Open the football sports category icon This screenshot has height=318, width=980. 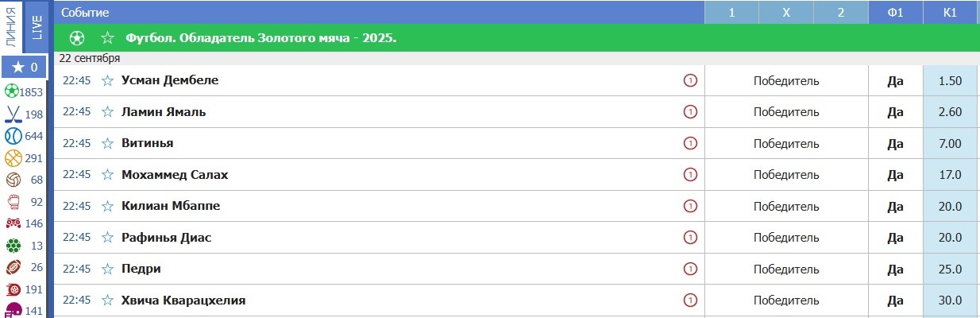(12, 91)
